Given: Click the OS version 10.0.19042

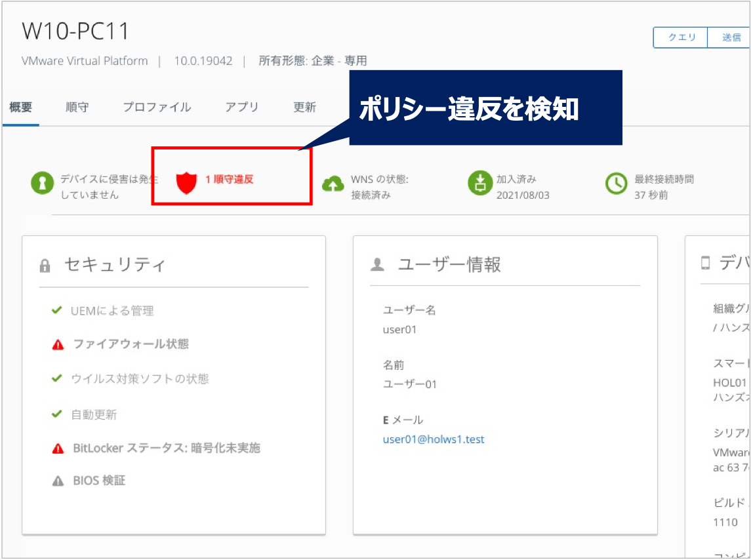Looking at the screenshot, I should [x=203, y=61].
